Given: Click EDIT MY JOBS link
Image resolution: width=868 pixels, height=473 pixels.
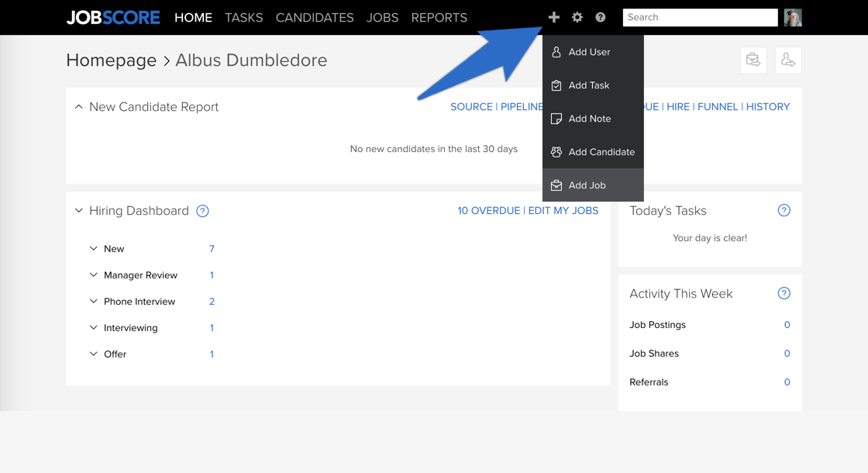Looking at the screenshot, I should click(x=563, y=210).
